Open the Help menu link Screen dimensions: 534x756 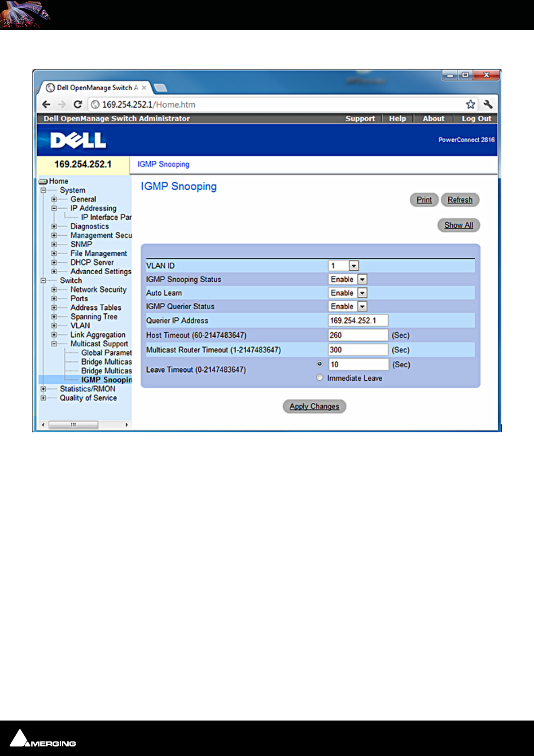(x=397, y=119)
